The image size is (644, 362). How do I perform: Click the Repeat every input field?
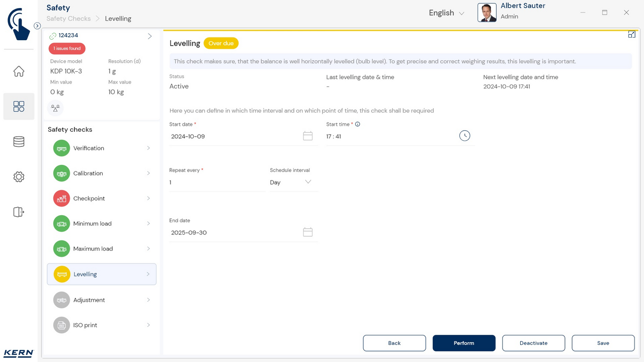216,183
